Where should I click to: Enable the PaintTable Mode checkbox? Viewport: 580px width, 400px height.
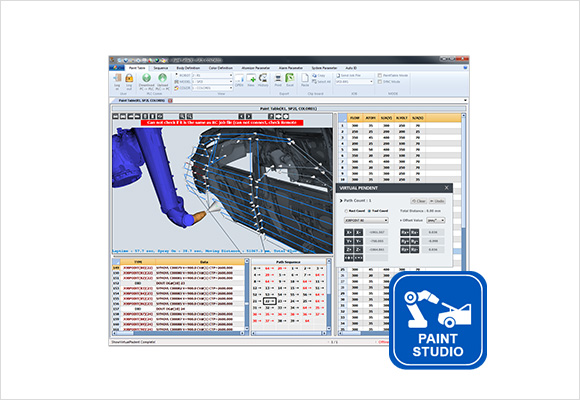tap(380, 75)
